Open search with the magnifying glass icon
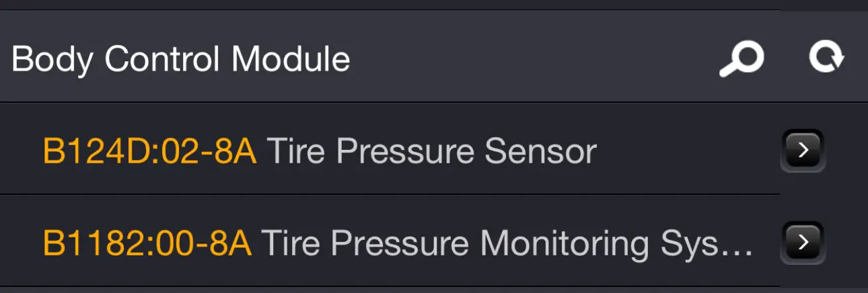The width and height of the screenshot is (868, 293). click(742, 60)
